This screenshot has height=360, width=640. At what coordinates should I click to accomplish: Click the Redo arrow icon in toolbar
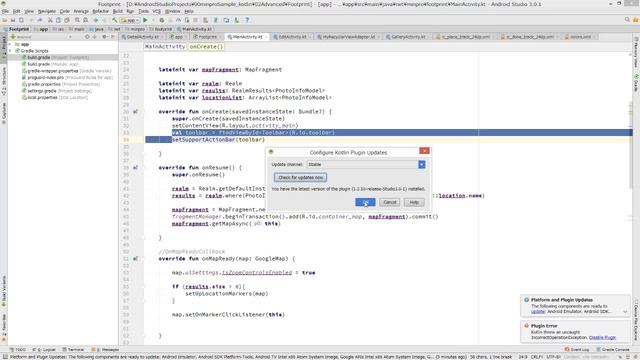tap(40, 20)
